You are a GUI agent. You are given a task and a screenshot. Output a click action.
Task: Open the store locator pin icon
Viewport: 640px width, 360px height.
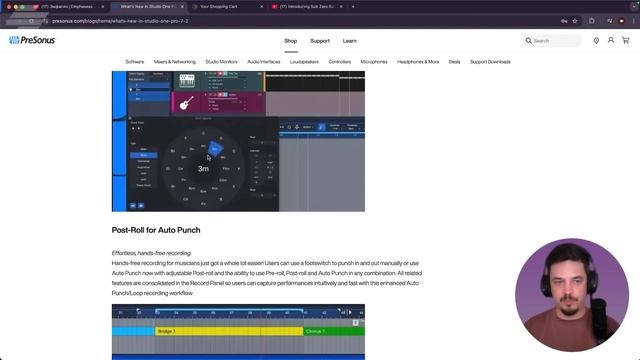point(596,41)
